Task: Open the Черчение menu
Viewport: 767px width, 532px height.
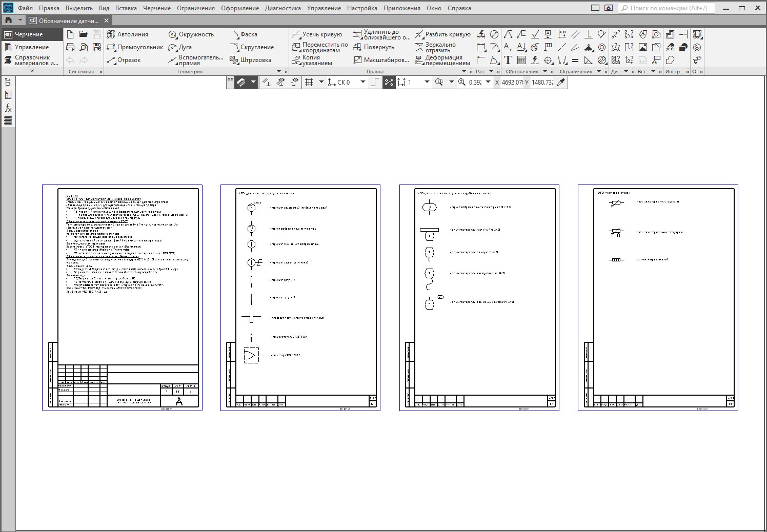Action: pyautogui.click(x=157, y=8)
